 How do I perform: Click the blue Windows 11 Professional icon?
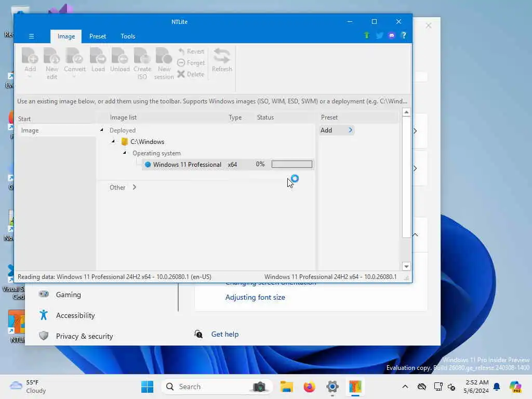pos(148,165)
